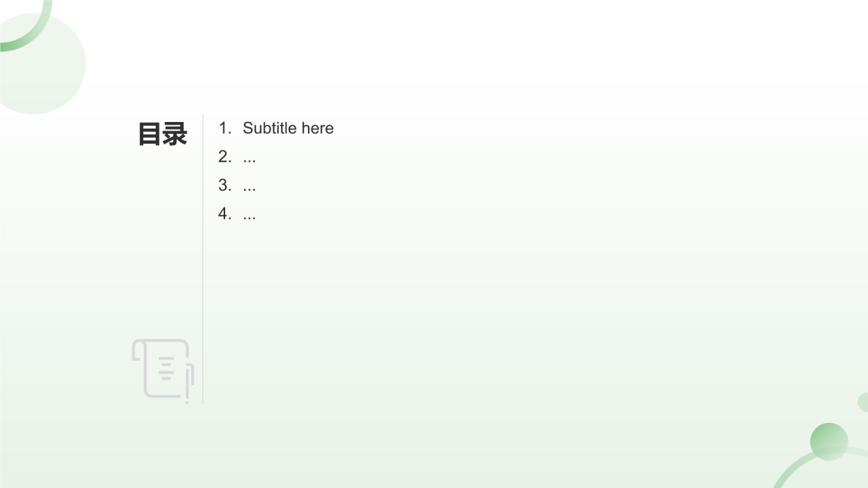
Task: Select the 目录 heading text box
Action: (x=163, y=134)
